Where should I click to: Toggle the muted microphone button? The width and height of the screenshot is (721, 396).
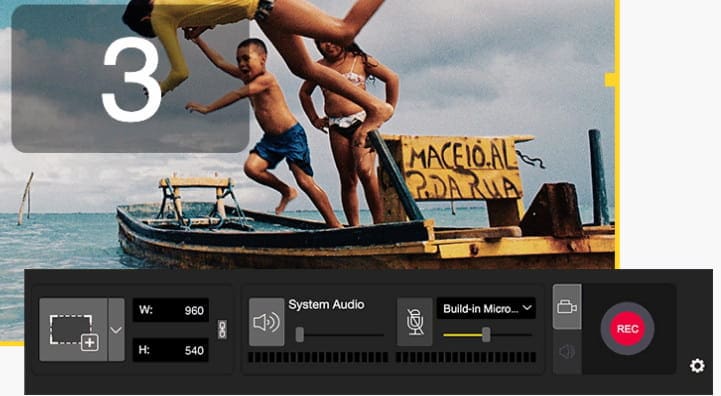(415, 322)
